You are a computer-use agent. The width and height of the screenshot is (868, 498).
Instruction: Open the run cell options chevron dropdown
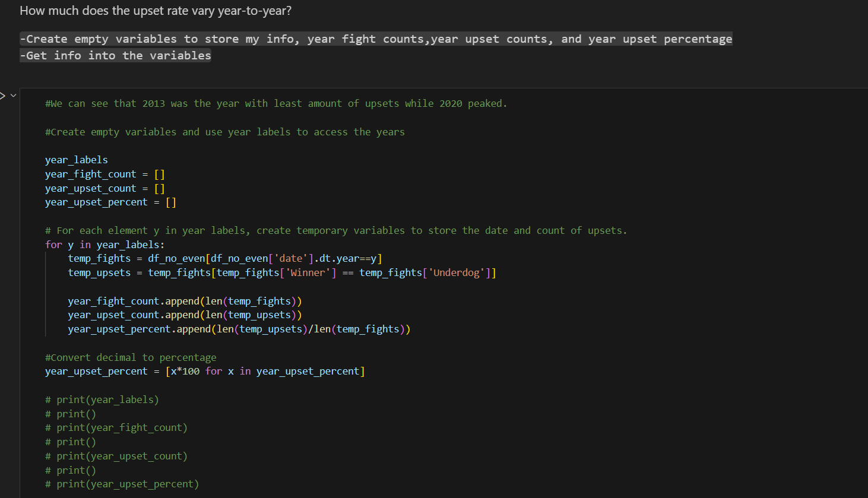point(13,95)
